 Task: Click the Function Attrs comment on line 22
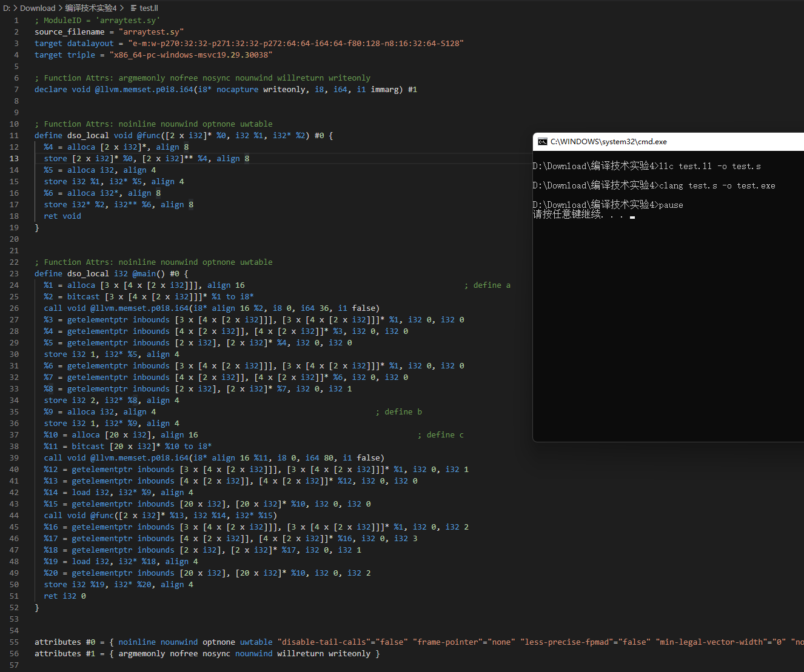point(153,262)
